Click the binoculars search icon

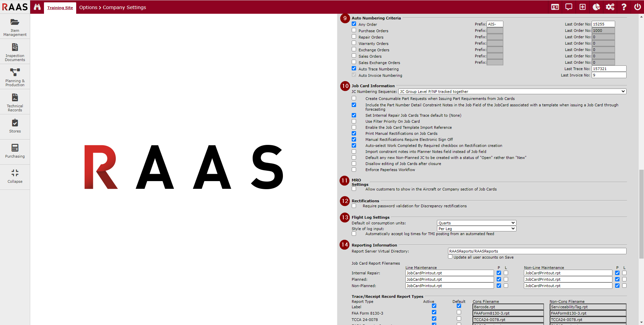[x=37, y=7]
